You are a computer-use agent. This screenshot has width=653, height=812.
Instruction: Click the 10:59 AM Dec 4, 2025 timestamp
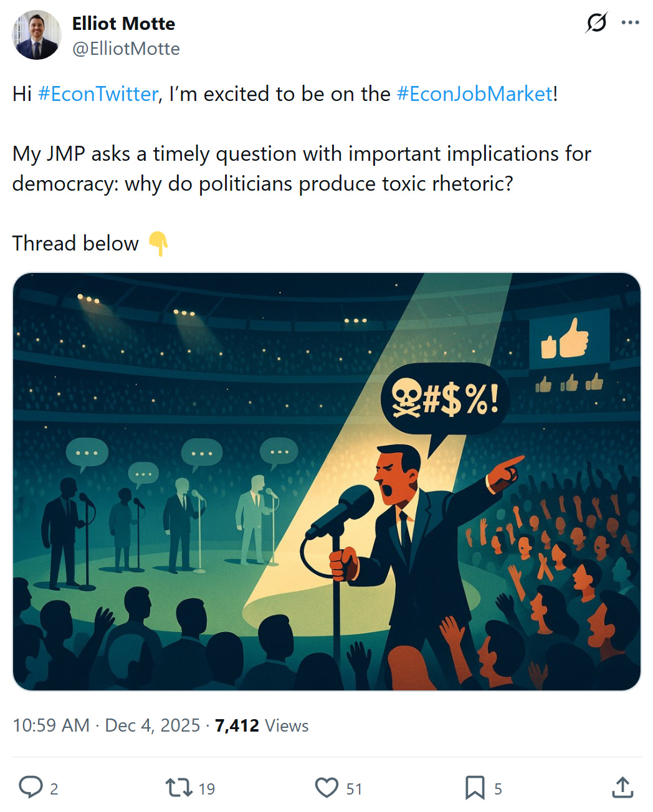106,725
